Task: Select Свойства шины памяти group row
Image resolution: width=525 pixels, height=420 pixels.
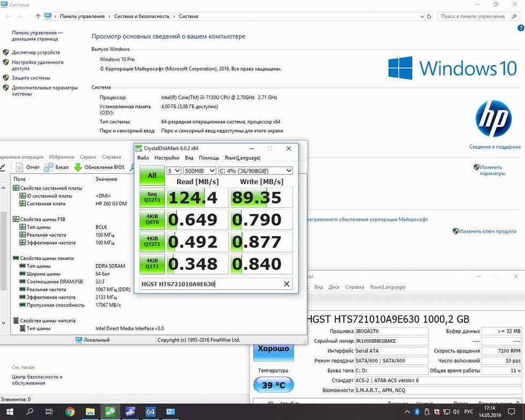Action: [x=43, y=258]
